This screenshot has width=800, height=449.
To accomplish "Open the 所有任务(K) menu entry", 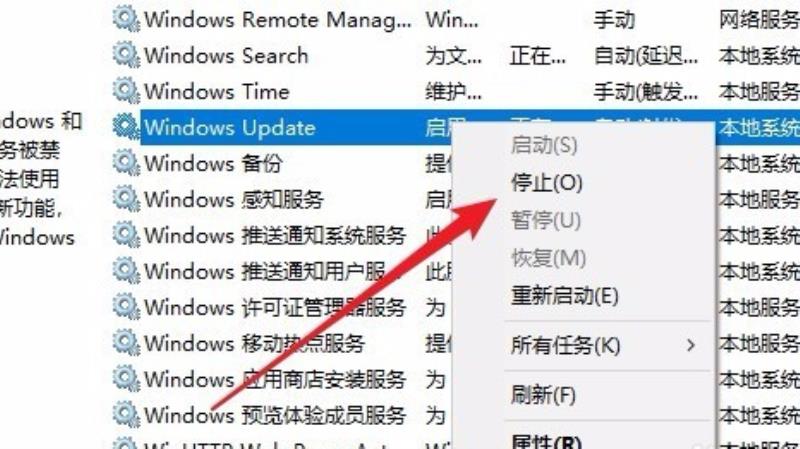I will click(566, 345).
